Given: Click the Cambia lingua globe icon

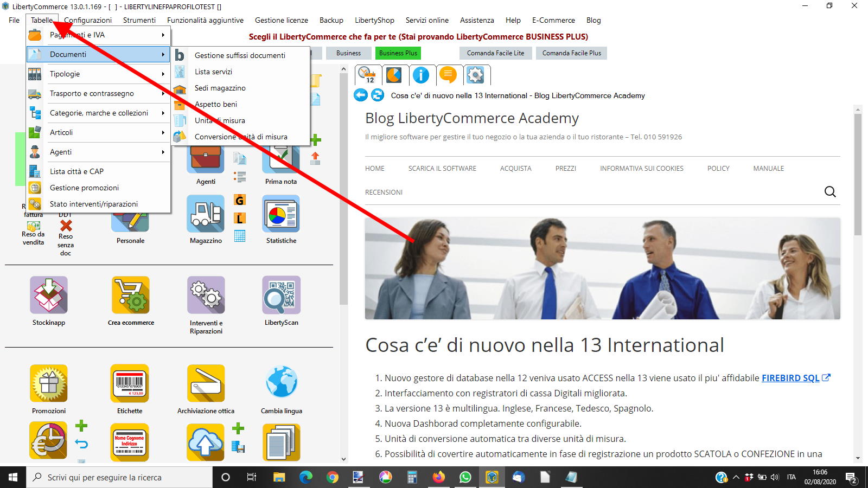Looking at the screenshot, I should pyautogui.click(x=282, y=382).
